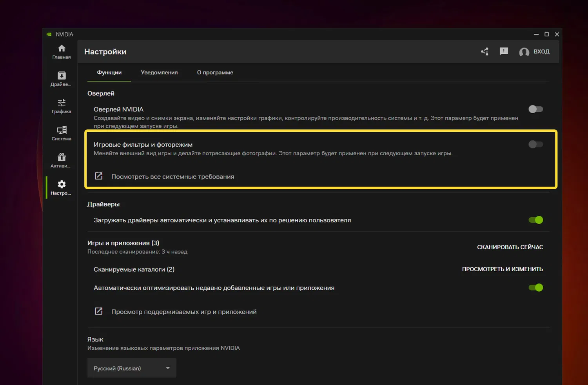
Task: Click external link icon beside system requirements
Action: click(99, 176)
